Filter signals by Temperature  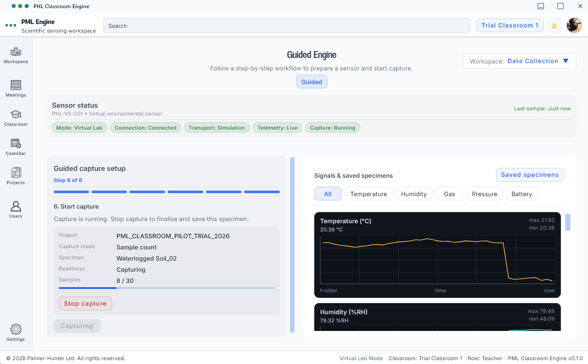pyautogui.click(x=369, y=194)
